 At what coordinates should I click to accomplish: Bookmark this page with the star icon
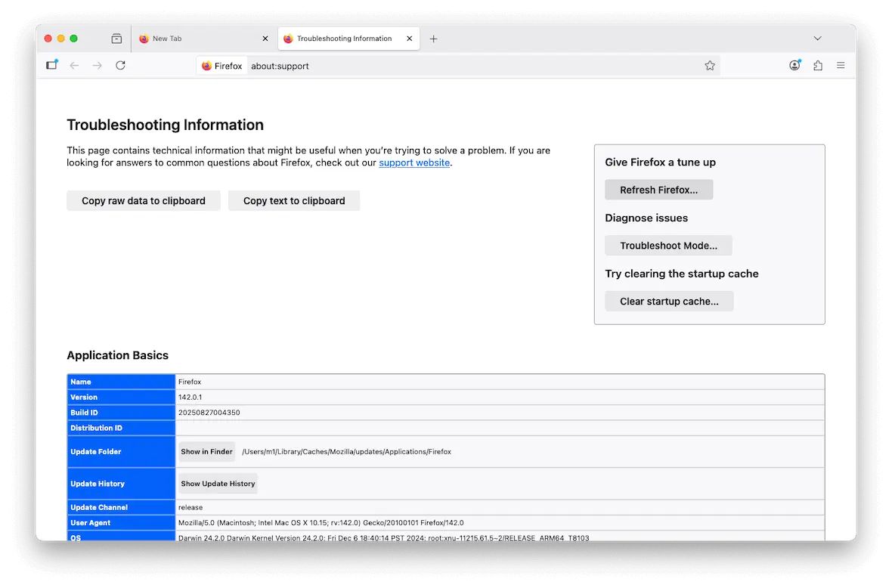(709, 66)
